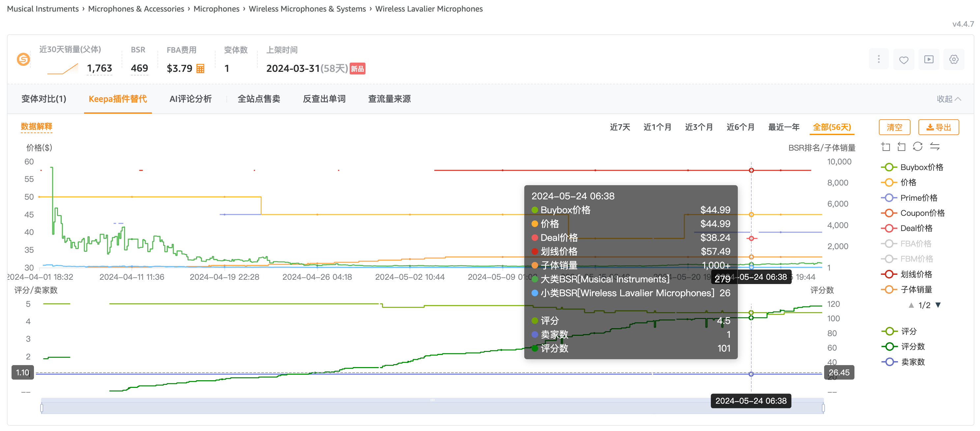Enable FBM价格 series in legend
Image resolution: width=980 pixels, height=431 pixels.
click(x=907, y=259)
